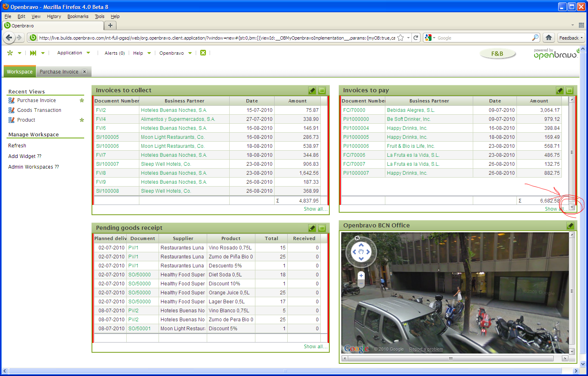Click Add Widget in Manage Workspace

(25, 156)
